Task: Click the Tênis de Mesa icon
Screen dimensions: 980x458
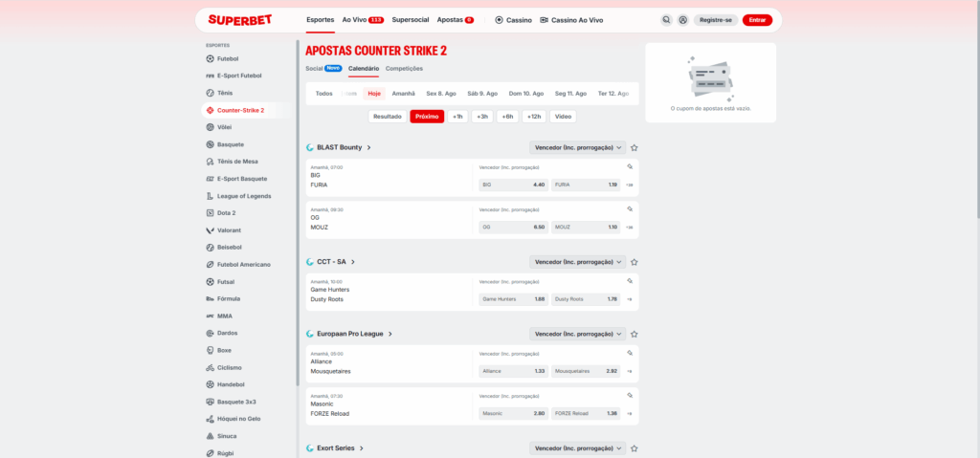Action: click(x=210, y=162)
